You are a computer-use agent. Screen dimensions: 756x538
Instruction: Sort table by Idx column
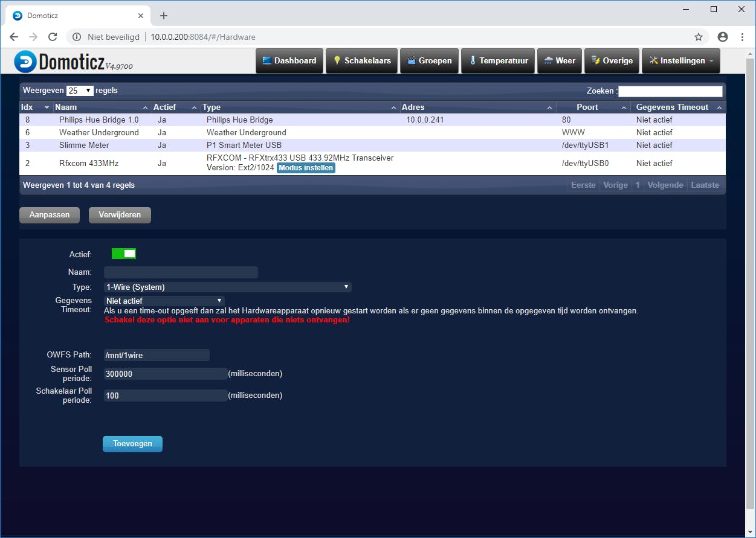pyautogui.click(x=36, y=107)
